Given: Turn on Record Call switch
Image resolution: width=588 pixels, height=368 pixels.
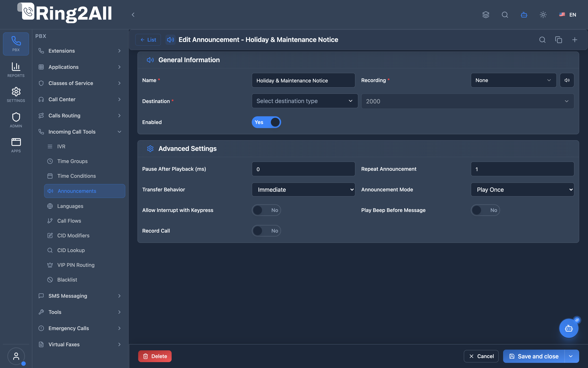Looking at the screenshot, I should click(266, 231).
